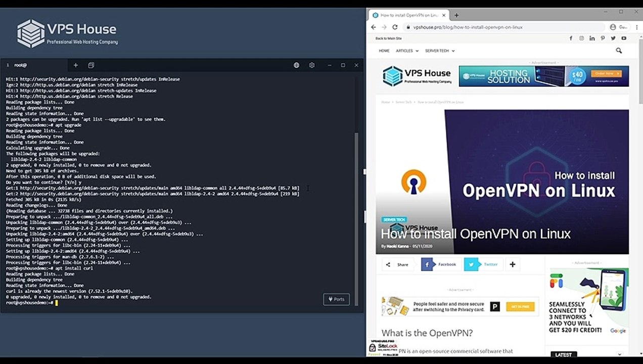Open VPS House Facebook page icon
This screenshot has height=364, width=643.
point(571,38)
